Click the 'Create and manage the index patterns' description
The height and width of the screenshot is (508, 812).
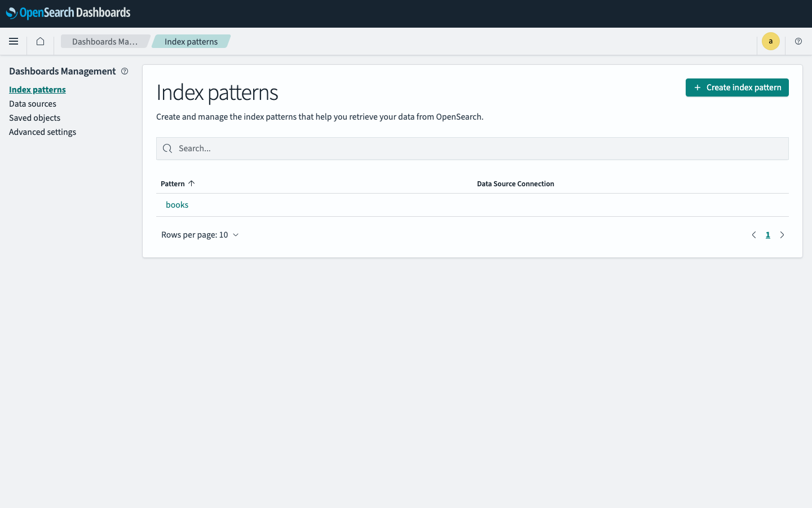click(320, 117)
